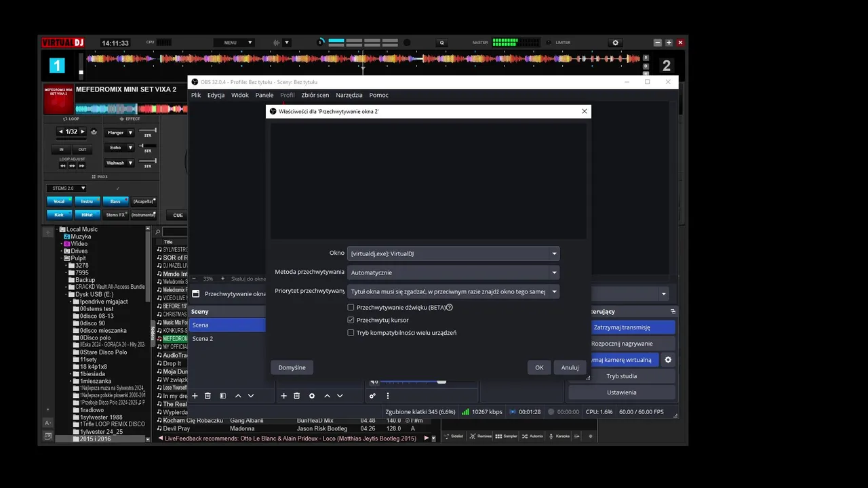
Task: Enable Przechwytywanie dźwięku (BETA) checkbox
Action: [351, 308]
